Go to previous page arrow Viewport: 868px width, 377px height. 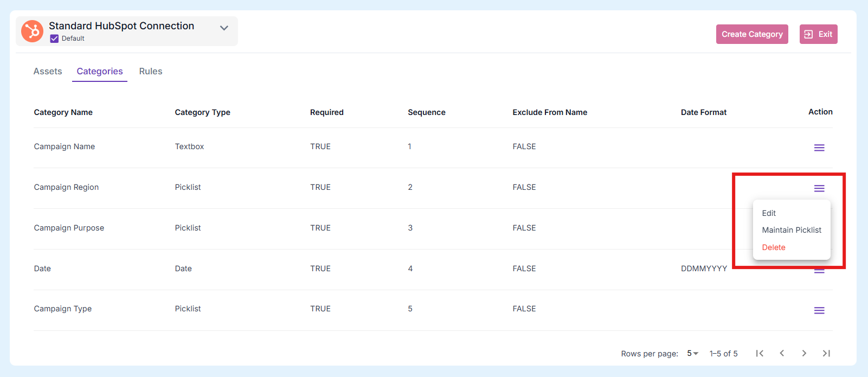[782, 353]
